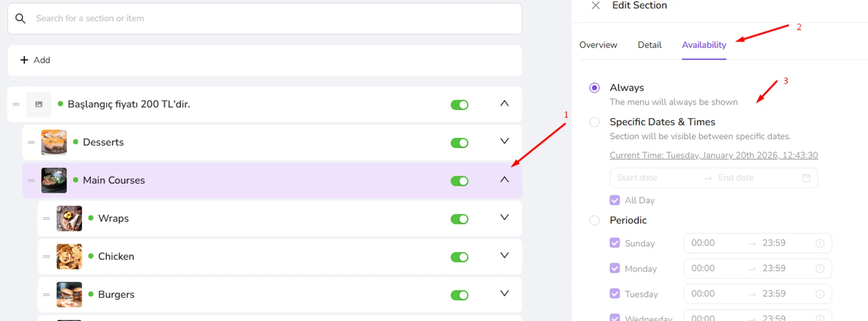Select the Periodic radio option

point(594,220)
